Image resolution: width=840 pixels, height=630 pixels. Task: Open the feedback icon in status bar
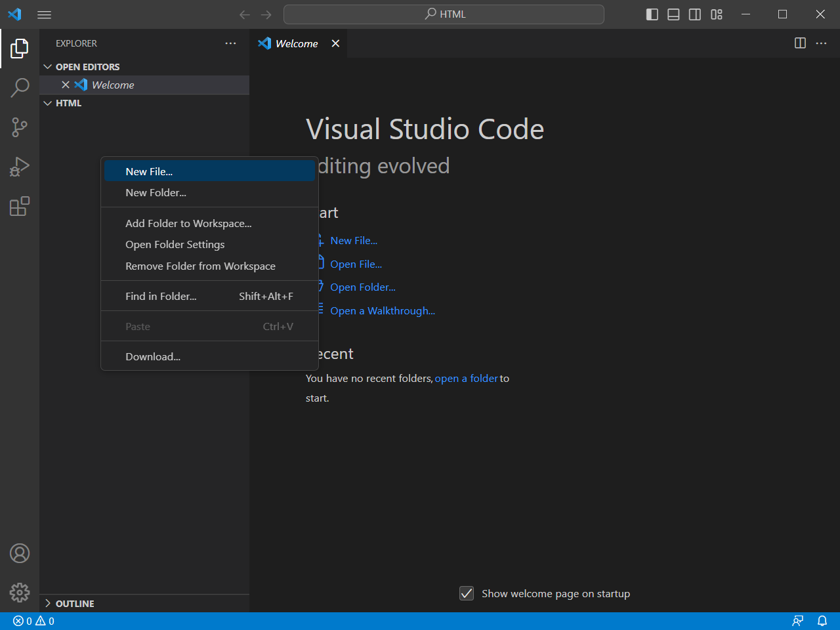point(798,621)
